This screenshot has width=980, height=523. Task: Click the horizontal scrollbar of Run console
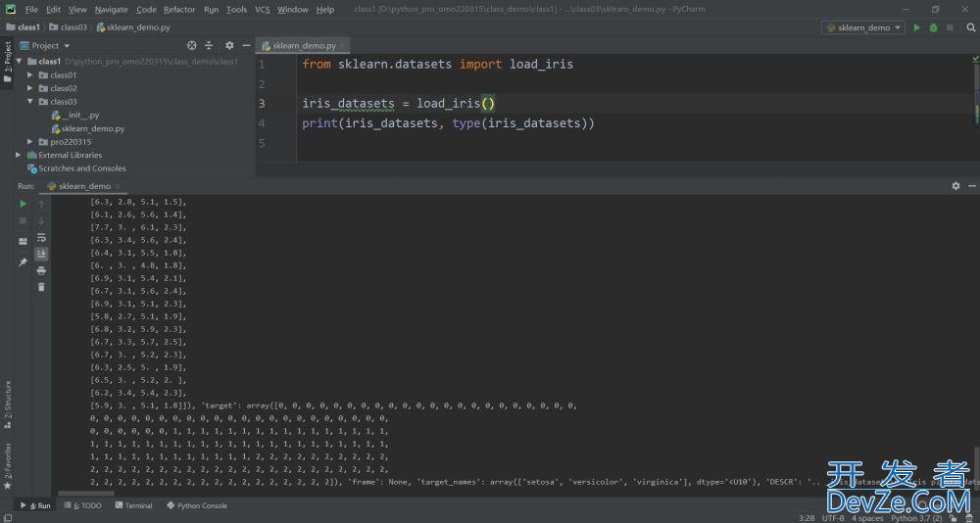84,494
